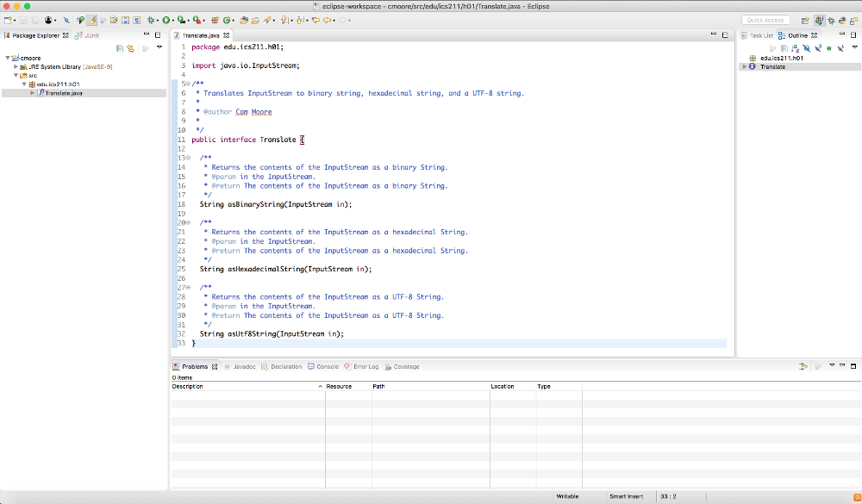Click the New file wizard icon
This screenshot has height=504, width=862.
point(8,20)
